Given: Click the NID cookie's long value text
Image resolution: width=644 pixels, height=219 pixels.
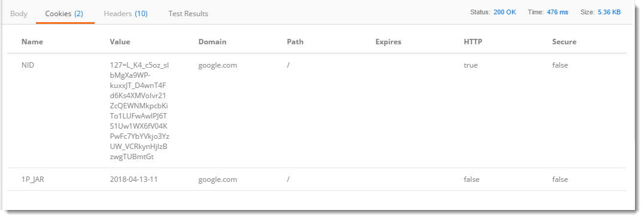Looking at the screenshot, I should pyautogui.click(x=139, y=111).
